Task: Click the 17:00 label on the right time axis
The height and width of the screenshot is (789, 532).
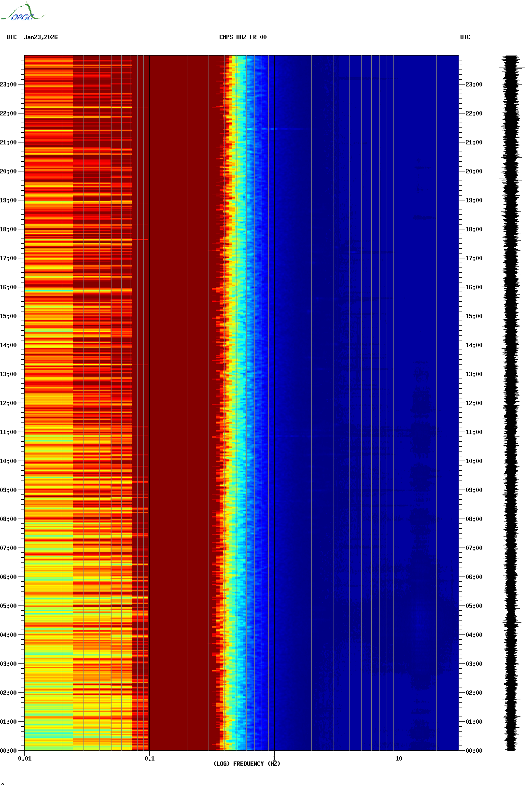Action: point(474,258)
